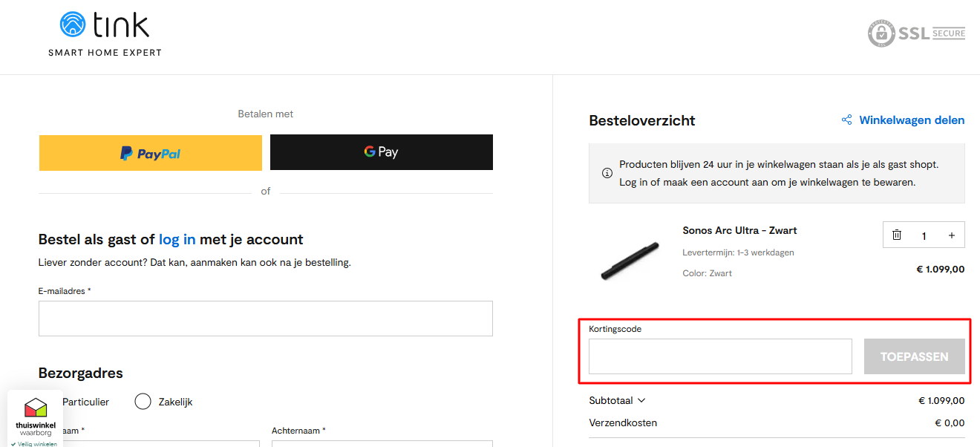Open the Sonos Arc Ultra product thumbnail
The image size is (980, 447).
pos(629,261)
